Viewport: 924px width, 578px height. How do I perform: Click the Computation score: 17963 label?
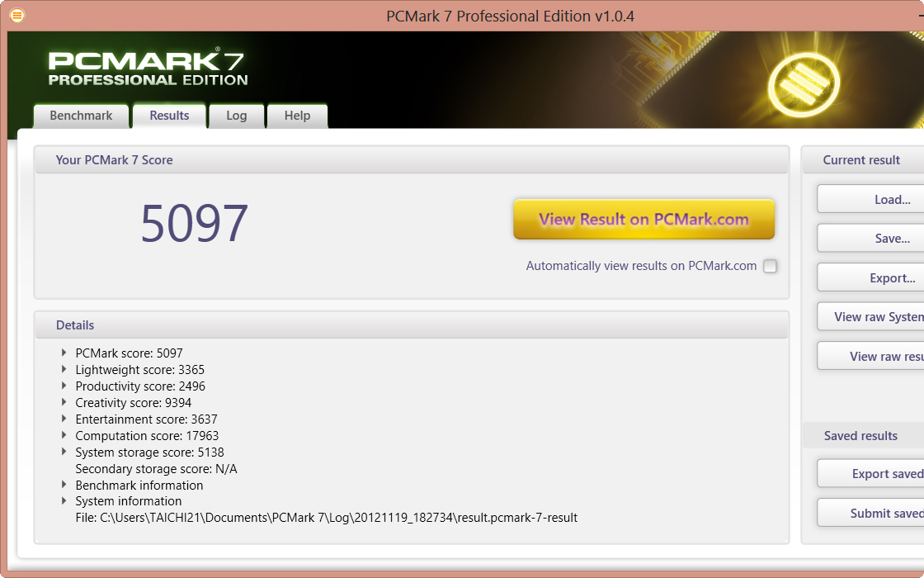click(147, 436)
